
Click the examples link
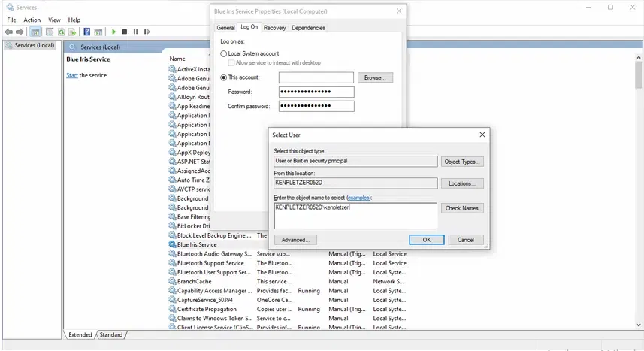point(358,198)
